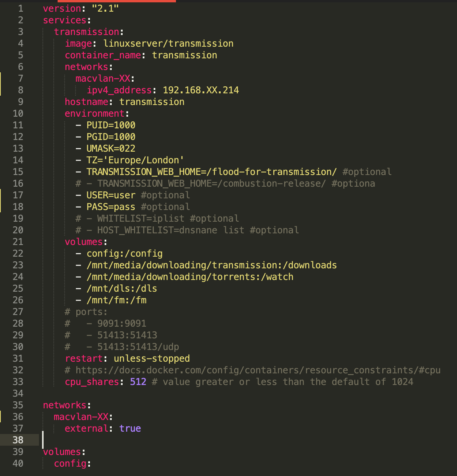Click the hostname transmission value

point(152,101)
